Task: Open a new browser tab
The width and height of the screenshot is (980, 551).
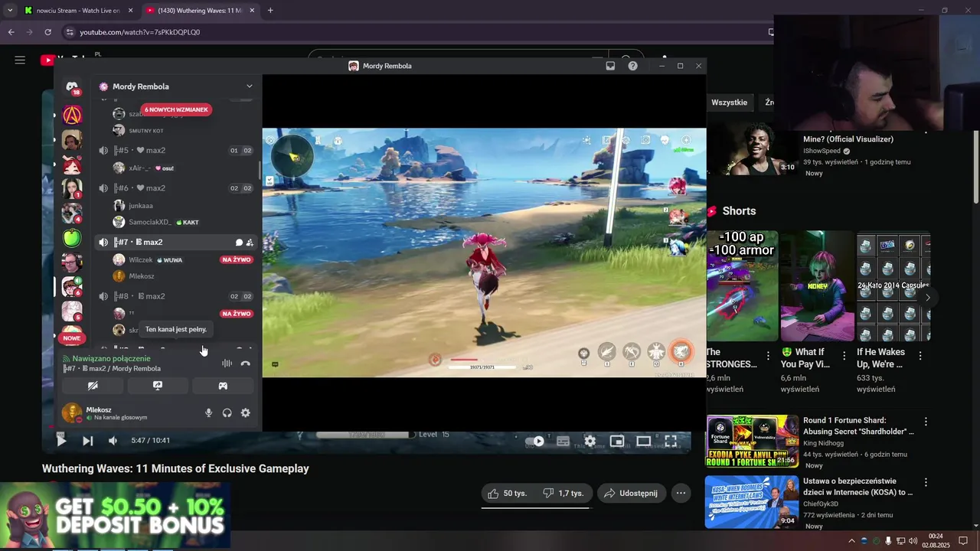Action: 270,11
